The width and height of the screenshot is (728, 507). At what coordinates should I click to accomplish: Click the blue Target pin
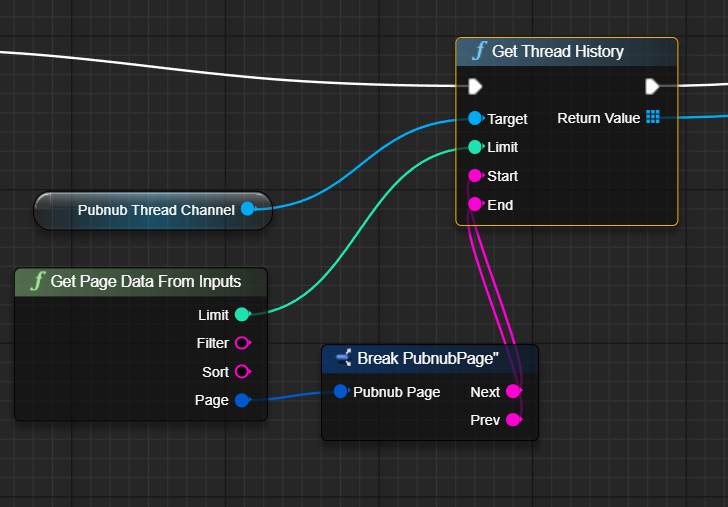pos(475,118)
